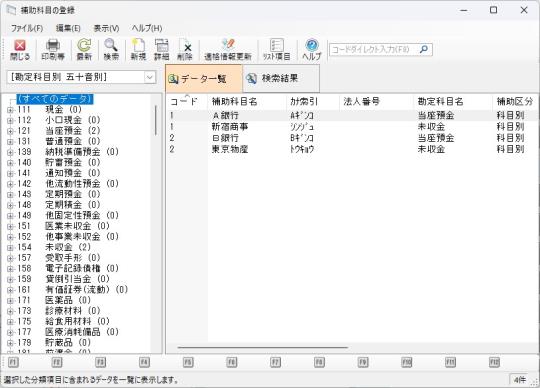Sort by the カナ索引 column header

(x=312, y=102)
